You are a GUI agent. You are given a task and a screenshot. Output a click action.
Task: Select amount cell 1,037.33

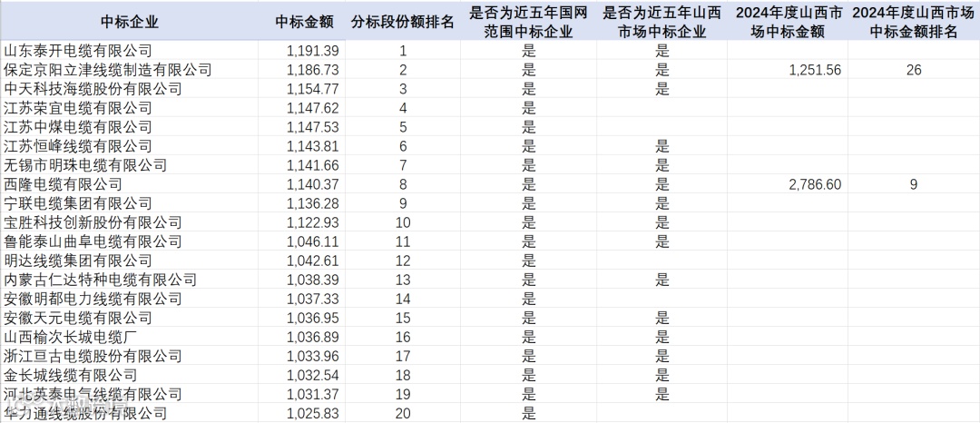[303, 299]
